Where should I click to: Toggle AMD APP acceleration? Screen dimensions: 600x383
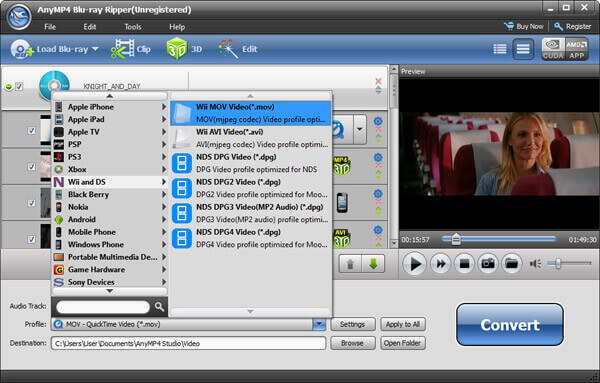[576, 49]
